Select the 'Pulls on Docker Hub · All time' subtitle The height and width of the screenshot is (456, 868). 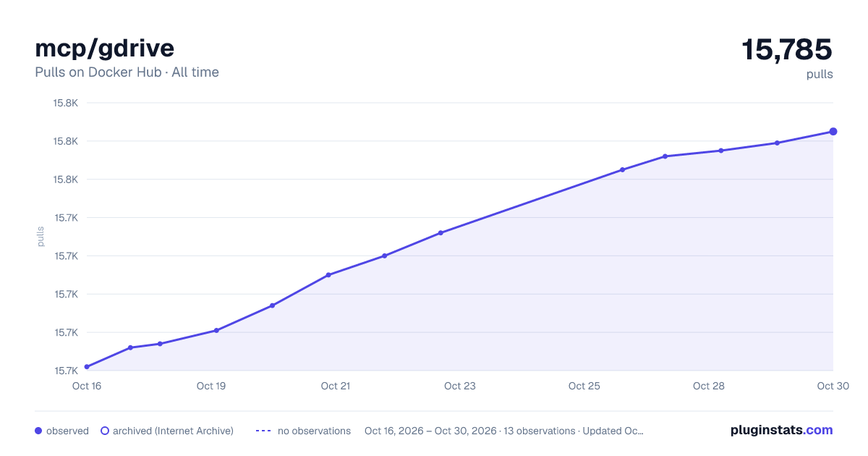click(x=127, y=72)
